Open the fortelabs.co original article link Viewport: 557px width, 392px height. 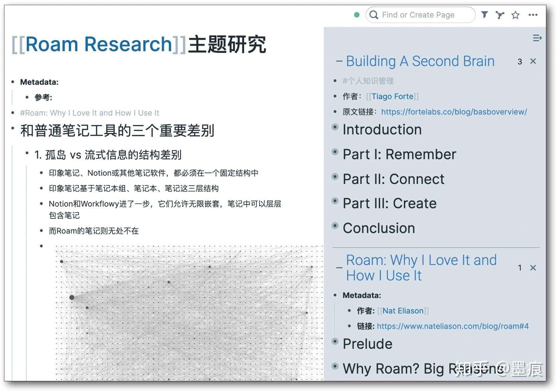453,112
